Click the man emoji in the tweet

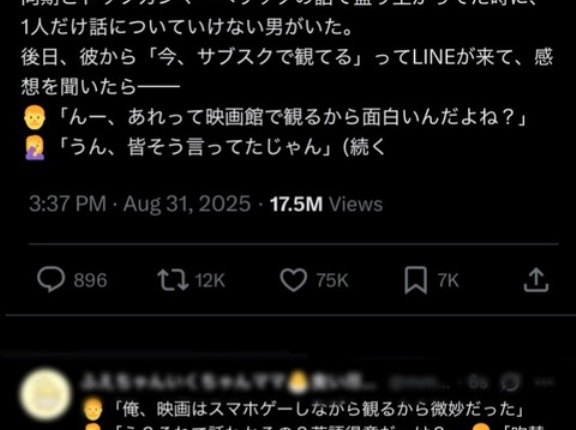(x=34, y=118)
